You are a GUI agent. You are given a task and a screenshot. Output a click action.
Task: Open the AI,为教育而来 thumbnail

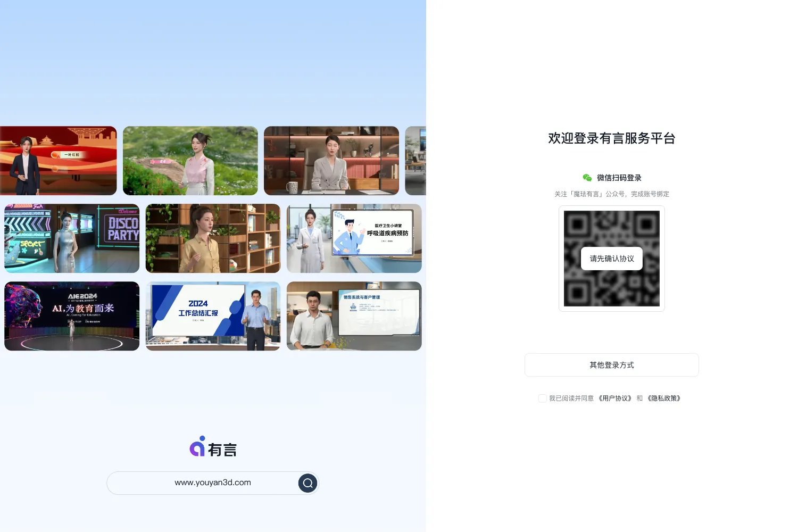point(72,316)
